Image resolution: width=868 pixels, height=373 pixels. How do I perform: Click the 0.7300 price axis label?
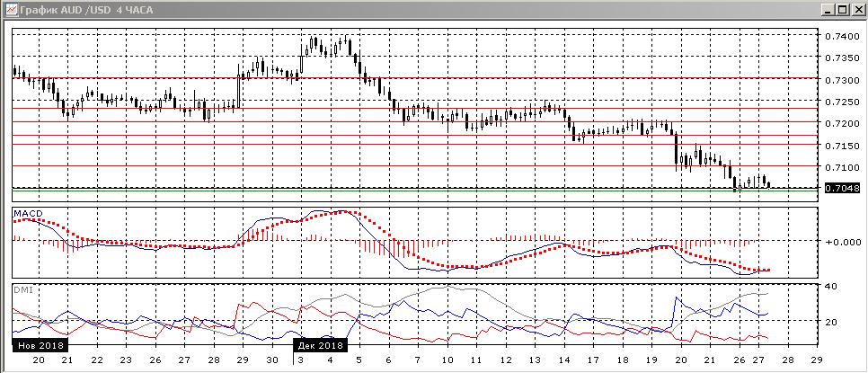[843, 80]
